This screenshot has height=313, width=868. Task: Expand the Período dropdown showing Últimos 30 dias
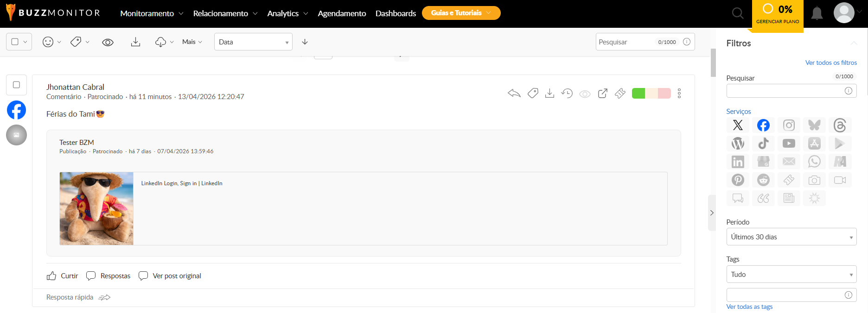[791, 237]
